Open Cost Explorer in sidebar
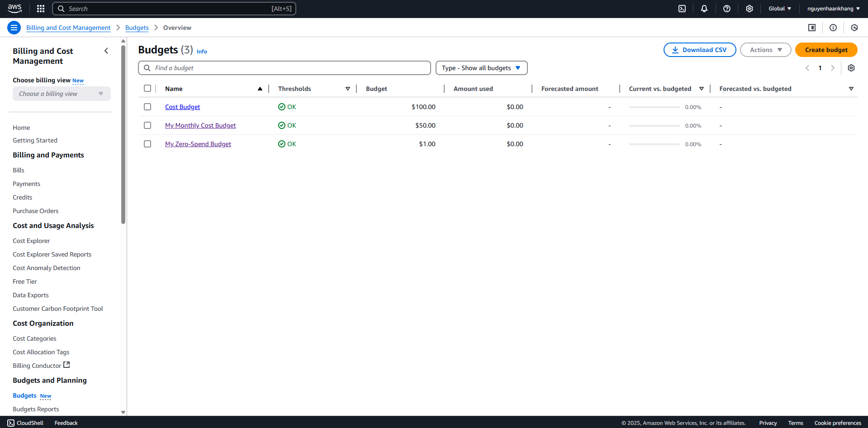This screenshot has height=428, width=868. (x=31, y=241)
